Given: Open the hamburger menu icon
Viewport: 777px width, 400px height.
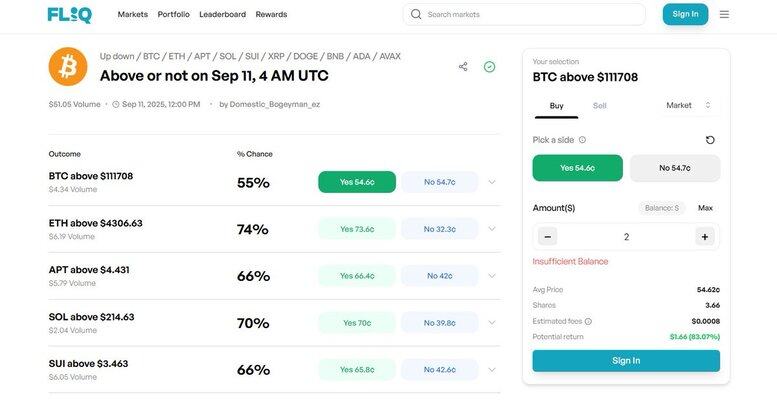Looking at the screenshot, I should [x=724, y=14].
